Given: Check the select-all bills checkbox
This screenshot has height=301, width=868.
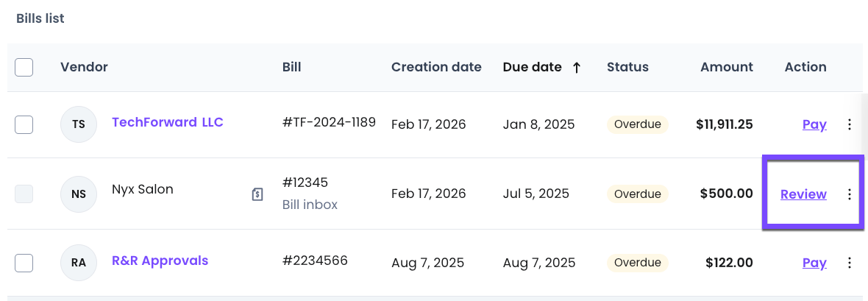Looking at the screenshot, I should click(x=24, y=67).
